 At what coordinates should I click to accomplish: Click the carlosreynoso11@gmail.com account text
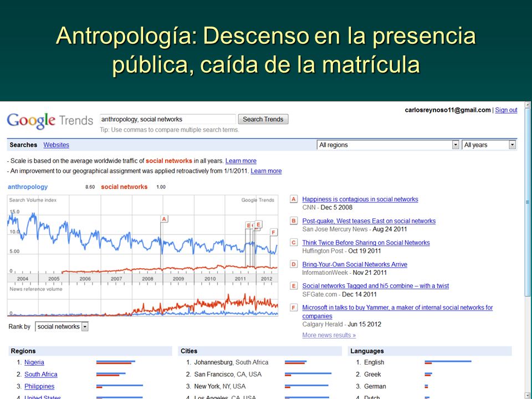pos(448,110)
